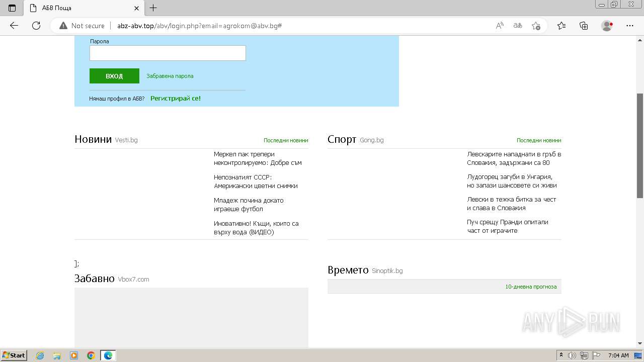Click the green ВХОД button
Viewport: 644px width, 362px height.
114,76
